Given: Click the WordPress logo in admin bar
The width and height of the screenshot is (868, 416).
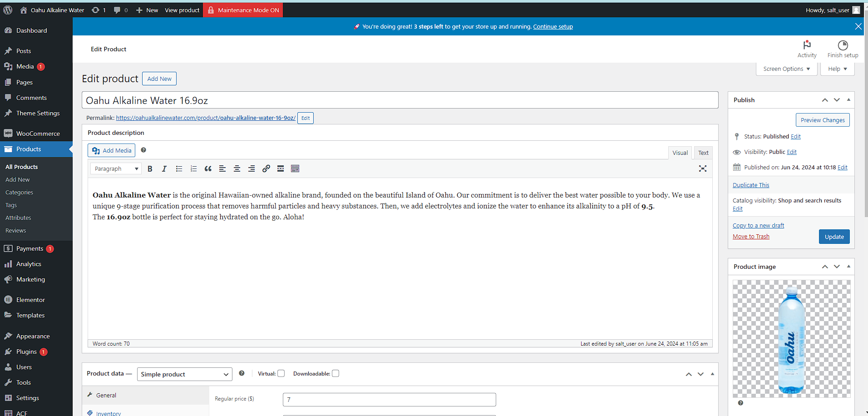Looking at the screenshot, I should coord(8,10).
